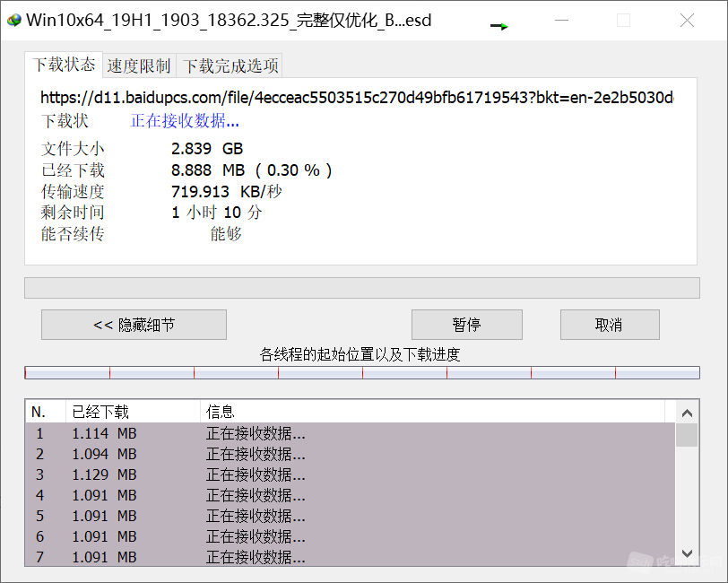Click the thread list scrollbar thumb
Image resolution: width=728 pixels, height=583 pixels.
687,435
